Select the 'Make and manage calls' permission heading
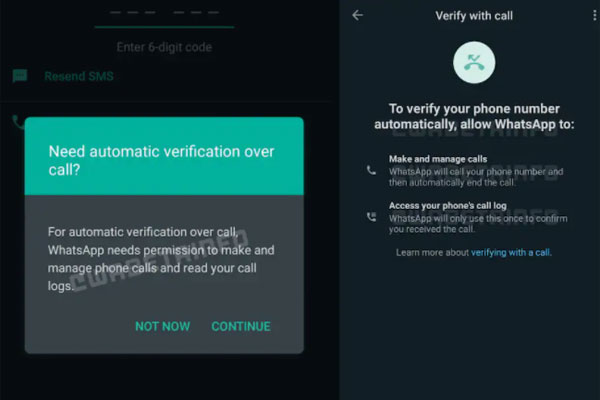The width and height of the screenshot is (600, 400). pos(438,159)
